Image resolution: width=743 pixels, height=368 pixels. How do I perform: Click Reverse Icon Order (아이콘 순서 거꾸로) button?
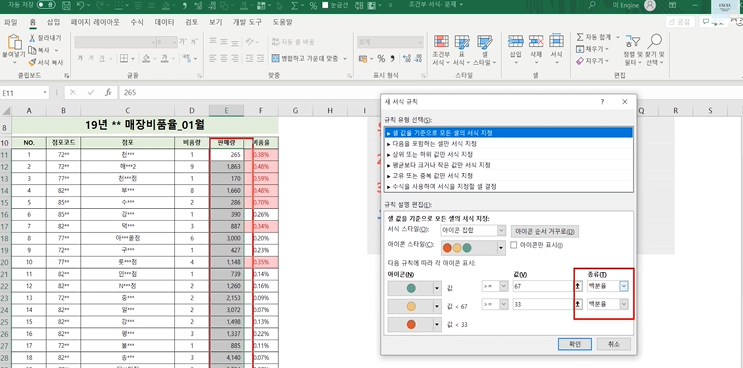tap(545, 232)
